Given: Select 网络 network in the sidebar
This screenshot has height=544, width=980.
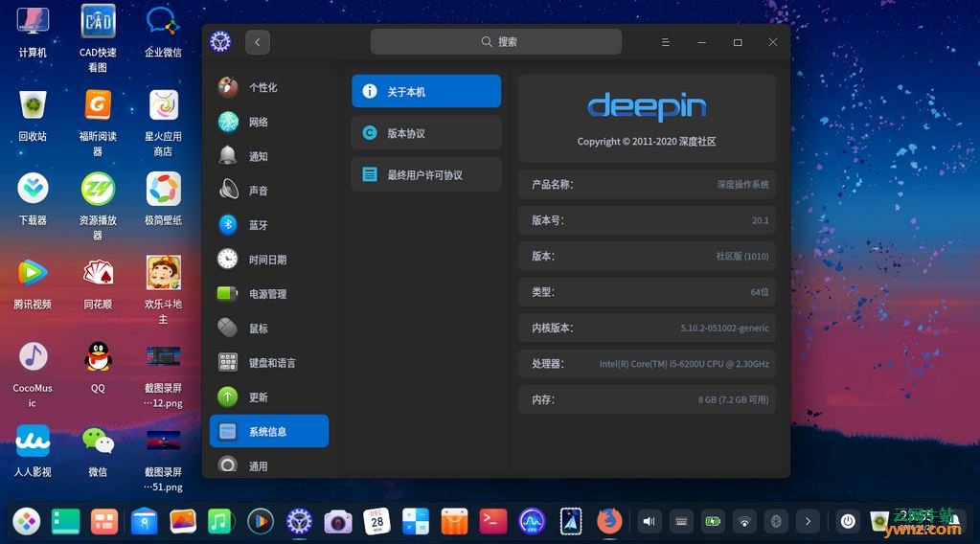Looking at the screenshot, I should click(x=269, y=122).
